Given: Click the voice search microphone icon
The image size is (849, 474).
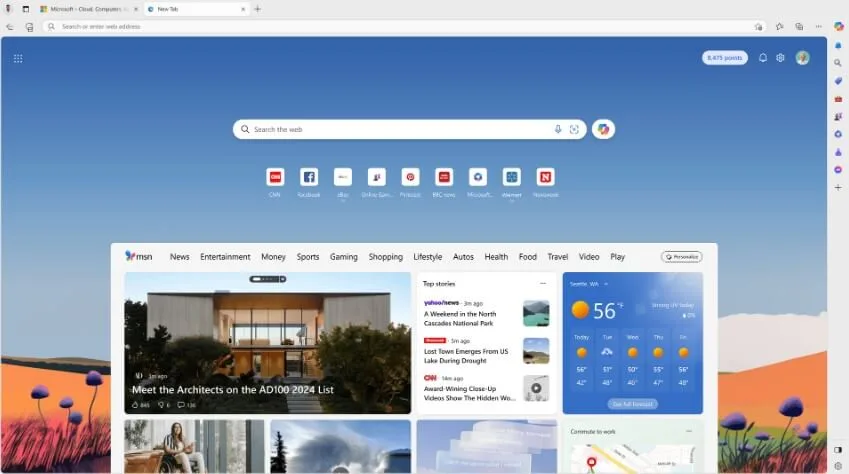Looking at the screenshot, I should [558, 129].
